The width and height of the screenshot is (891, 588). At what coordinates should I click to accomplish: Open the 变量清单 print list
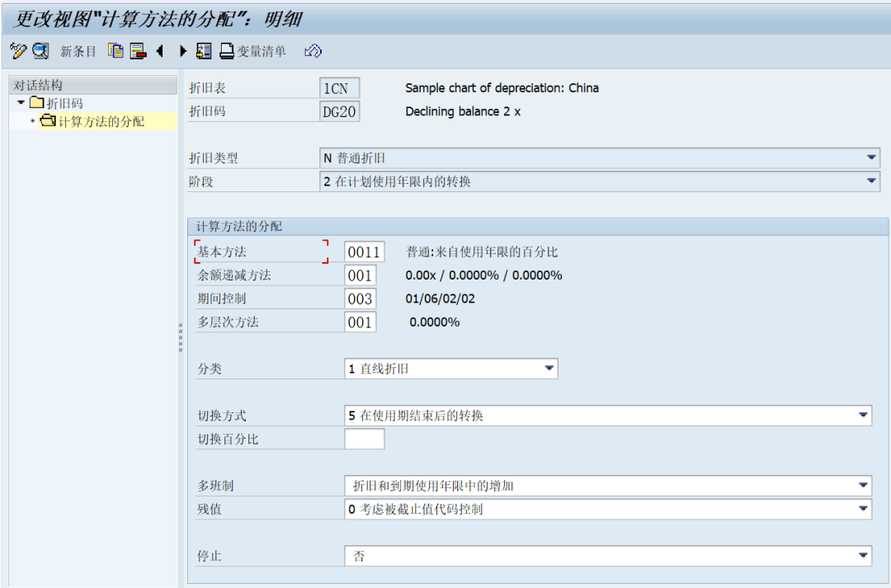254,51
